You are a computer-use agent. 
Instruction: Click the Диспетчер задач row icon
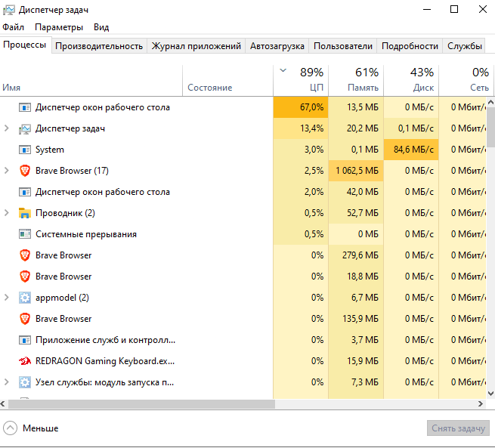25,128
